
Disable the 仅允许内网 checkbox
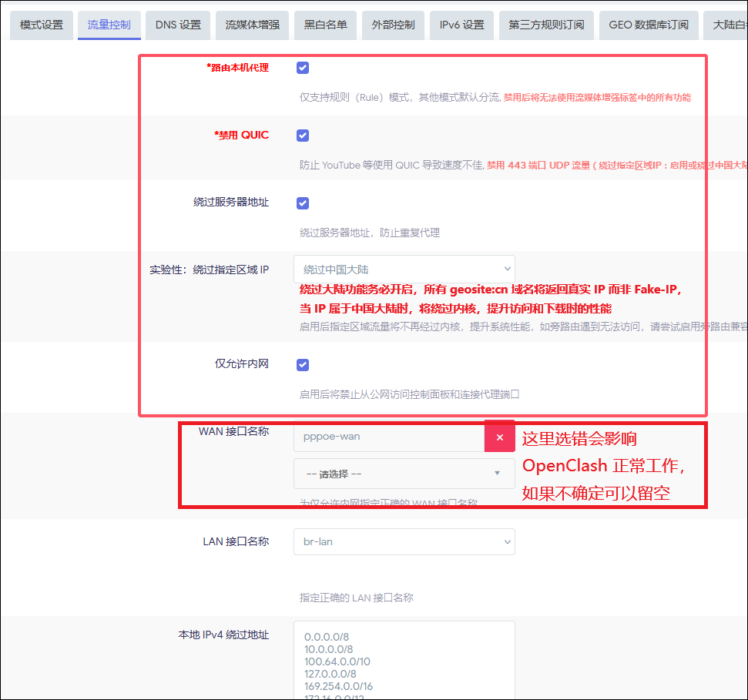pyautogui.click(x=303, y=365)
